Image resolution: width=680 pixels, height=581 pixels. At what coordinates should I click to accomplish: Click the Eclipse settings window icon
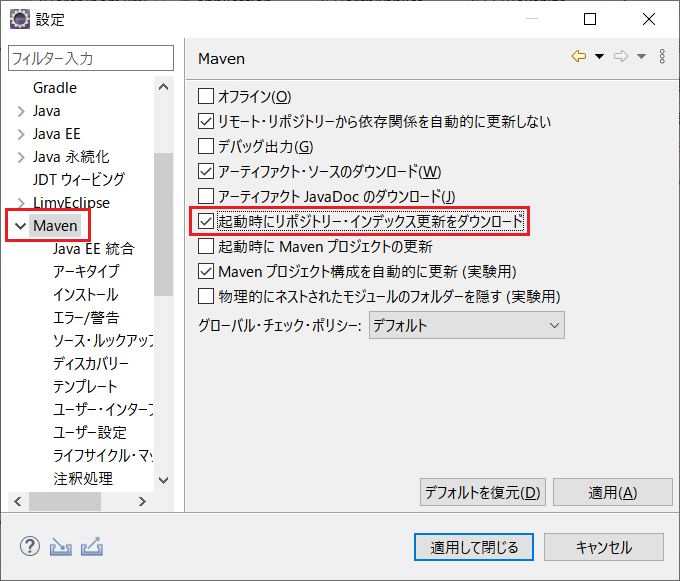click(20, 19)
